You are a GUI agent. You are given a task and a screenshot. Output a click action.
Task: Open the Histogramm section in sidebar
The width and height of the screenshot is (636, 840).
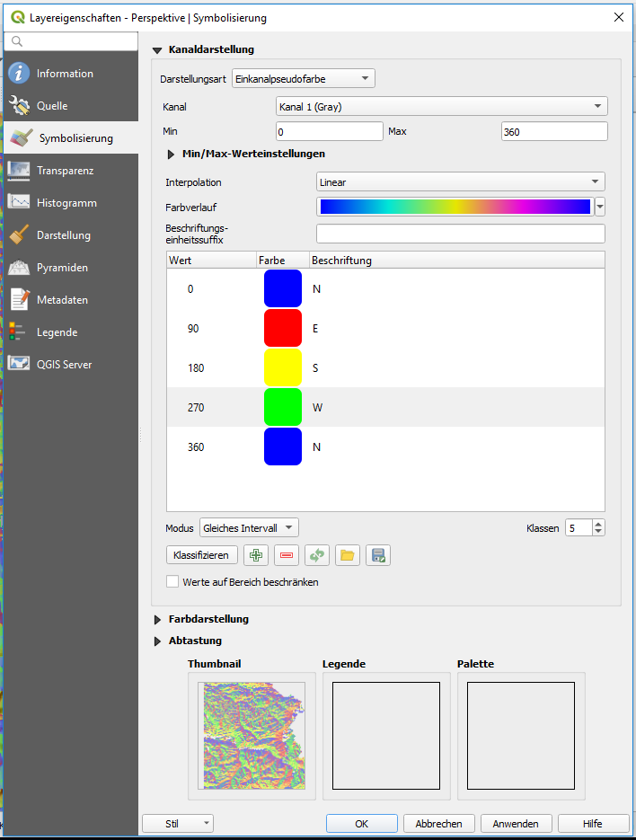66,203
